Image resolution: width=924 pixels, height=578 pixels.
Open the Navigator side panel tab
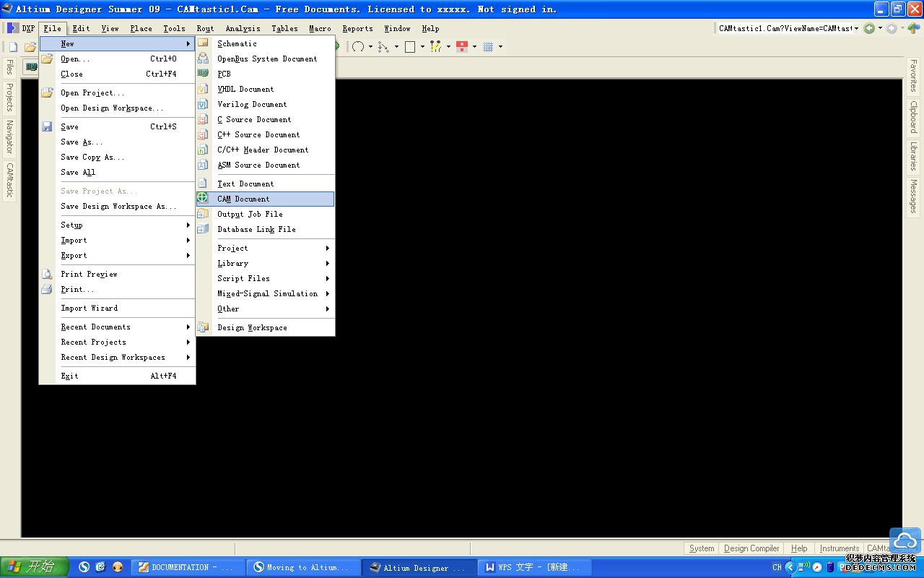point(9,137)
